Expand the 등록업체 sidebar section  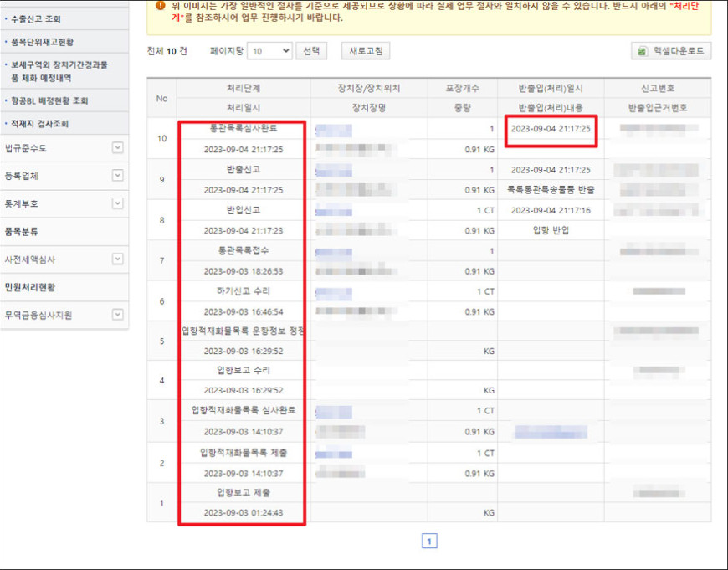pos(118,176)
